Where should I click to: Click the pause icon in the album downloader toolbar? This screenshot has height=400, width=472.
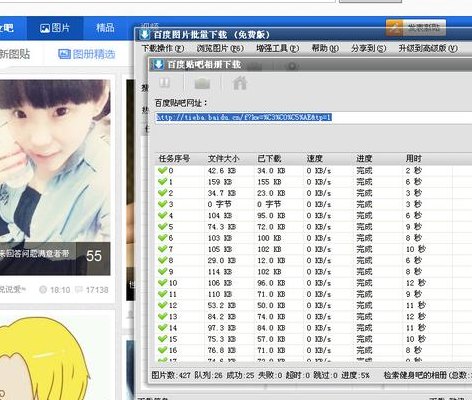point(165,83)
